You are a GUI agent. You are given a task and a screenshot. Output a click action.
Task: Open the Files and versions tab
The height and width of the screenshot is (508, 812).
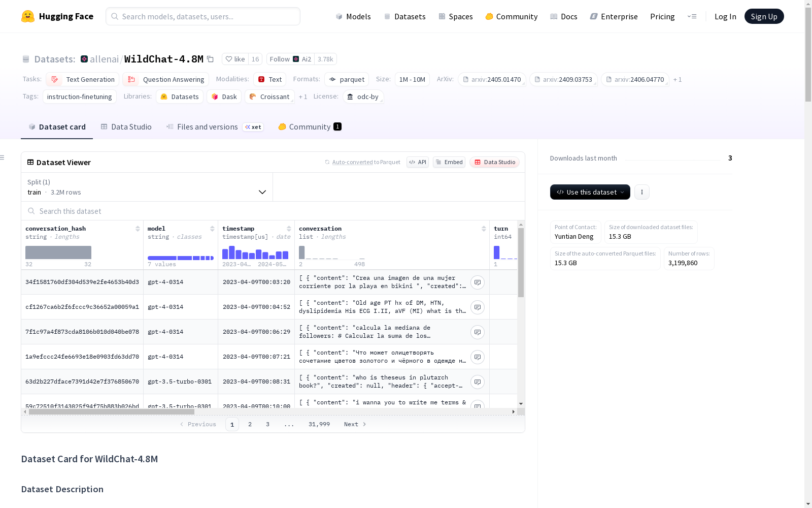tap(215, 127)
